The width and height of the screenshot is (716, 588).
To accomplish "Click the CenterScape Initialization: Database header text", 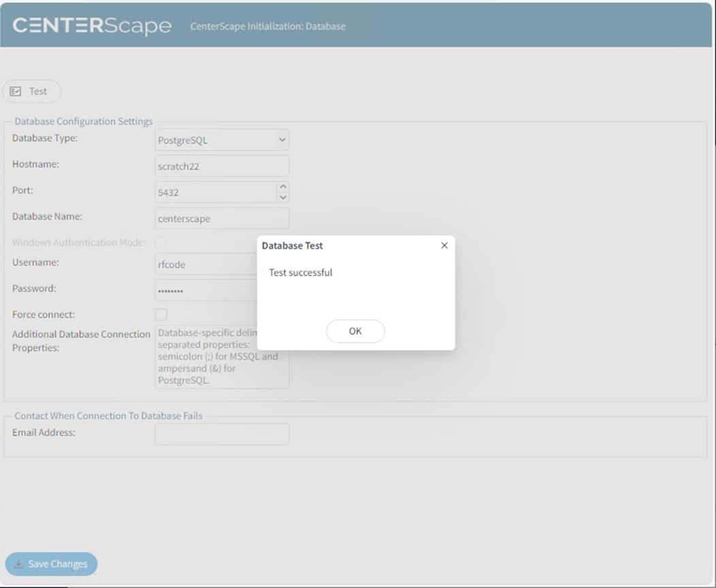I will 267,27.
